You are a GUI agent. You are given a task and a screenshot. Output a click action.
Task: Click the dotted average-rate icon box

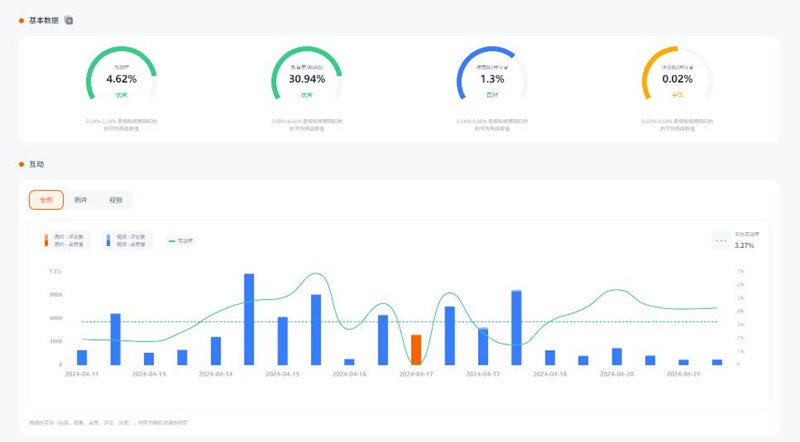point(720,240)
